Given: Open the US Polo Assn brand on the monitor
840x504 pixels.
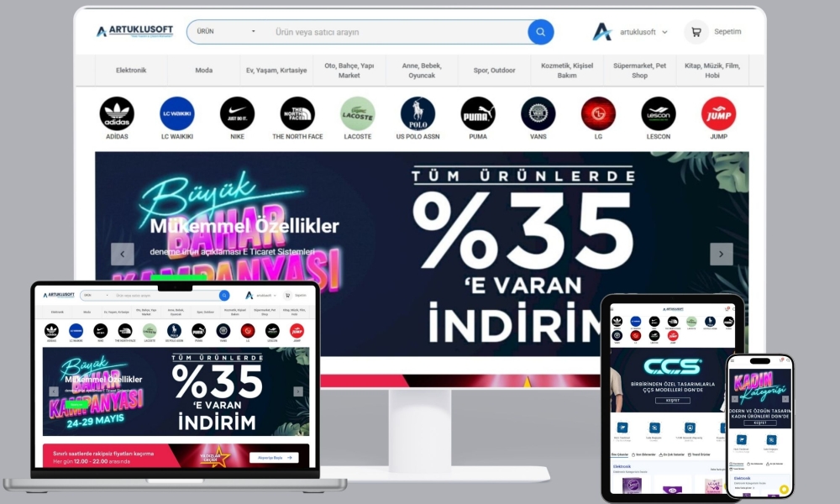Looking at the screenshot, I should [417, 113].
